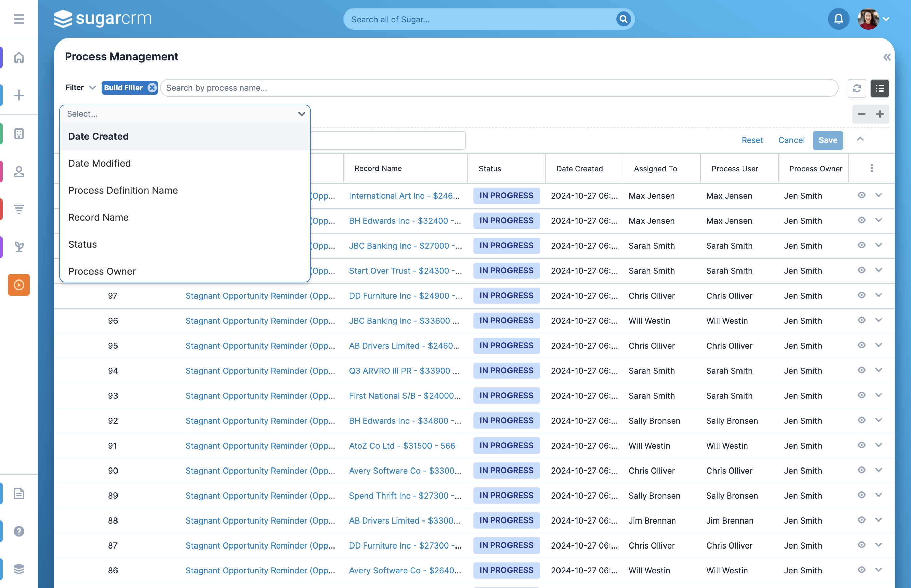
Task: Preview the DD Furniture Inc $24900 row
Action: coord(861,295)
